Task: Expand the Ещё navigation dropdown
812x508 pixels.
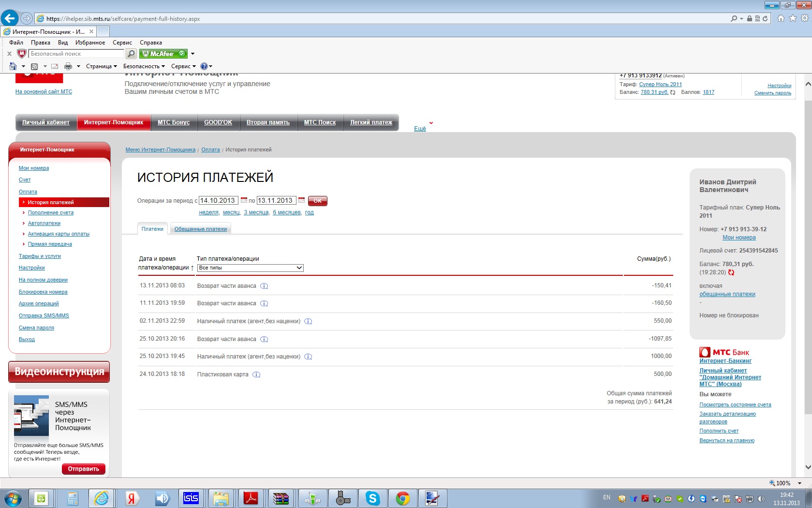Action: point(420,129)
